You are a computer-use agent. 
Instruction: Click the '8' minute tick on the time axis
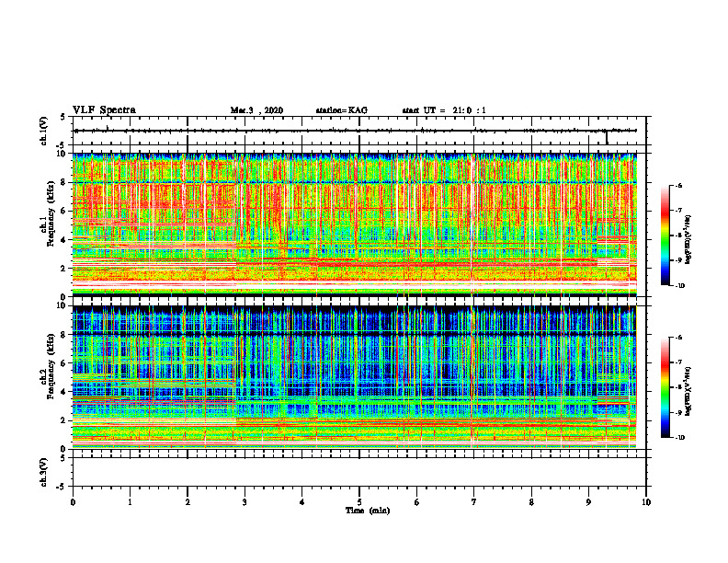tap(531, 502)
